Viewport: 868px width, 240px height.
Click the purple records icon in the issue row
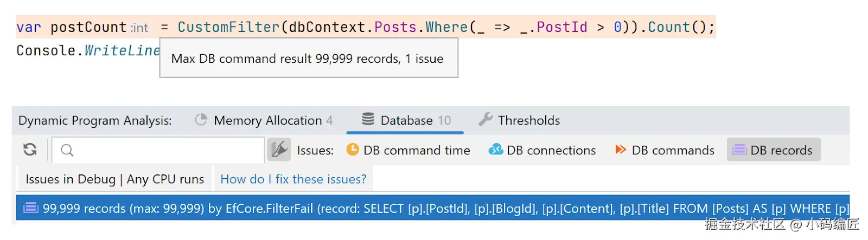[x=31, y=208]
